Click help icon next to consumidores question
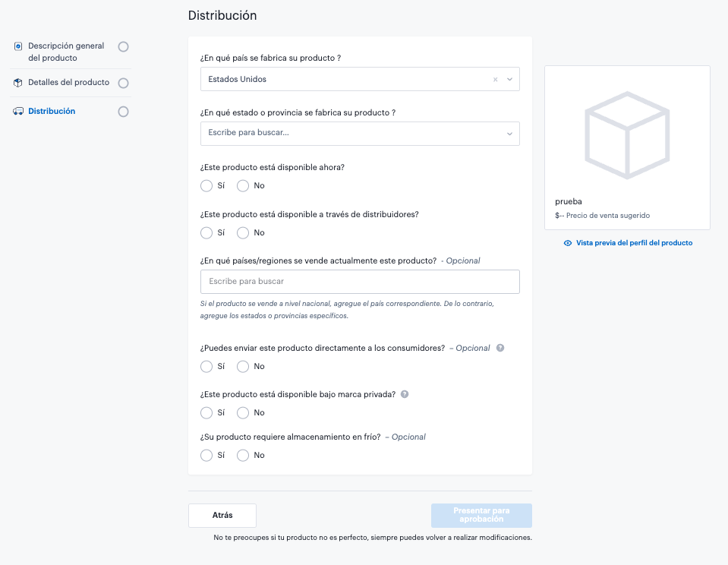Screen dimensions: 728x565 click(x=500, y=348)
